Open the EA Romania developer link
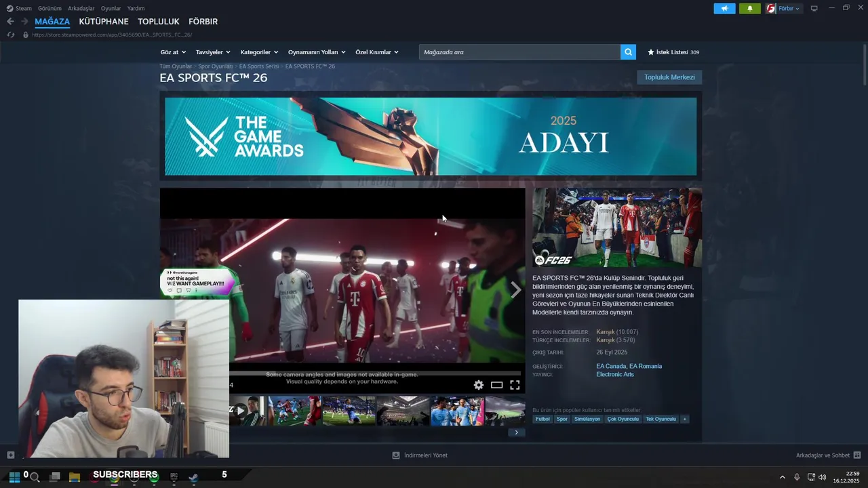Screen dimensions: 868x488 pyautogui.click(x=646, y=366)
